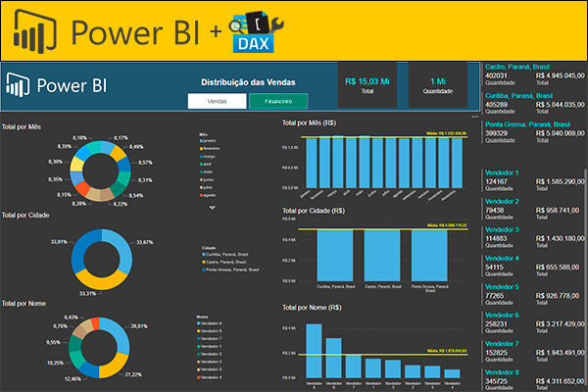Open the Vendedor 1 card heading
The height and width of the screenshot is (392, 588).
[x=502, y=172]
